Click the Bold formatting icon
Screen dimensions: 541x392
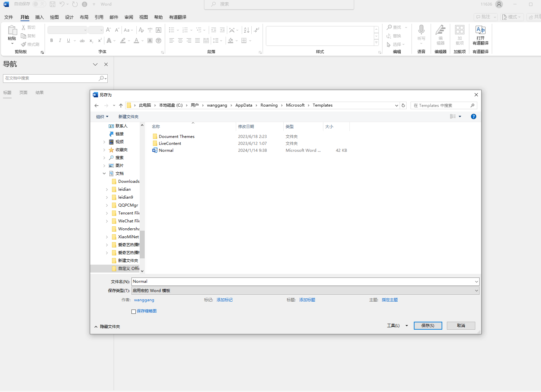52,41
